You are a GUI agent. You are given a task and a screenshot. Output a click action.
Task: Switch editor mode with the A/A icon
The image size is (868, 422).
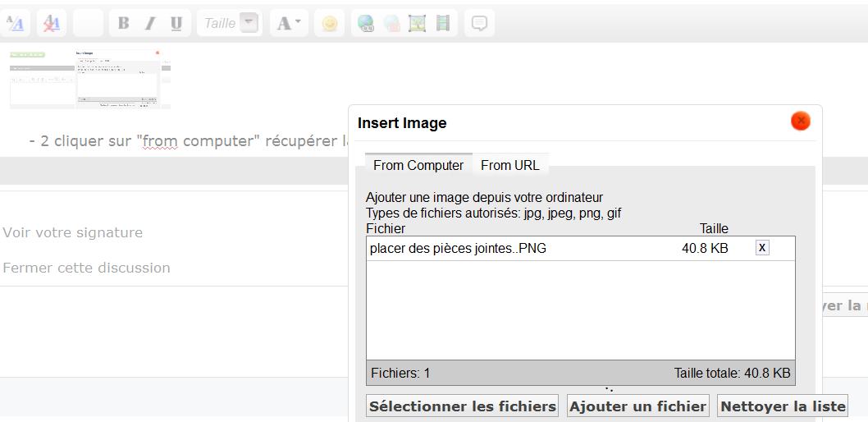tap(16, 24)
